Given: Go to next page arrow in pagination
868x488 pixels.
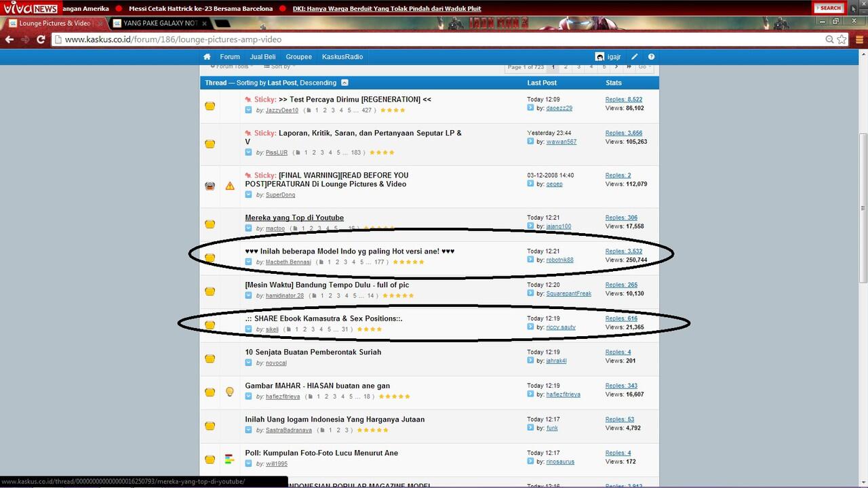Looking at the screenshot, I should coord(616,66).
